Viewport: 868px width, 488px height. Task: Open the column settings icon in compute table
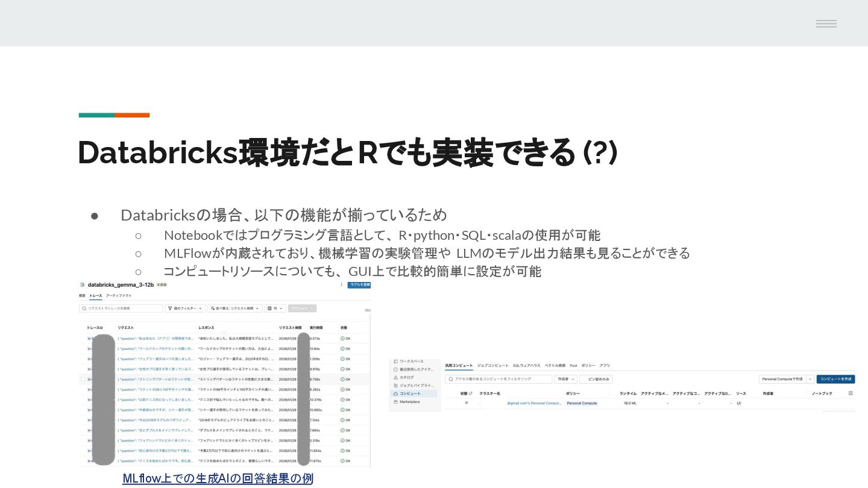(851, 393)
